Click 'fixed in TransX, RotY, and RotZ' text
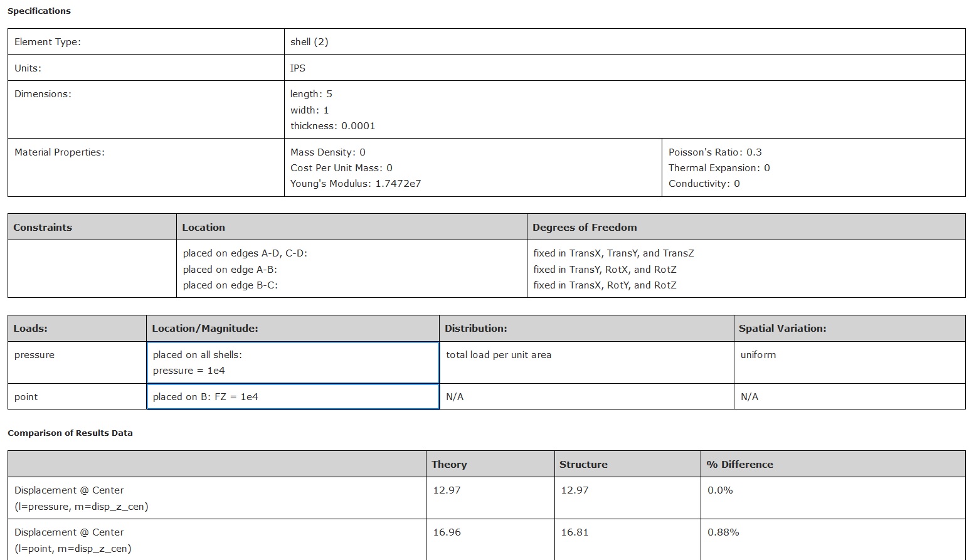This screenshot has height=560, width=969. coord(605,285)
